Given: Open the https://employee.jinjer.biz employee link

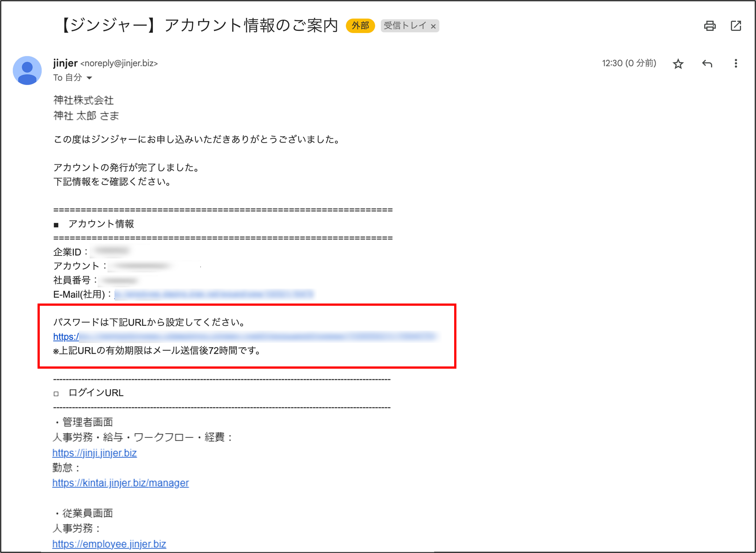Looking at the screenshot, I should (109, 544).
